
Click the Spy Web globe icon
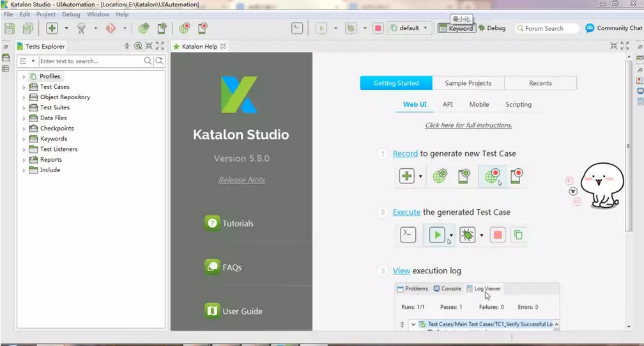[143, 28]
